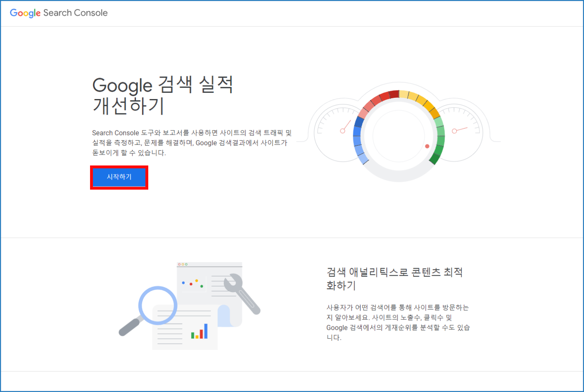Click the red dot inside the central dial
The width and height of the screenshot is (584, 392).
click(427, 146)
